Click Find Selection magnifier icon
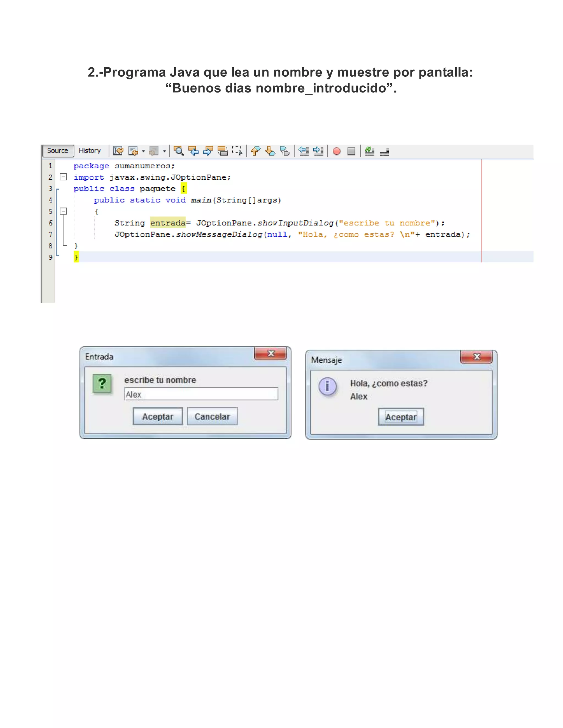The image size is (563, 728). [x=178, y=151]
